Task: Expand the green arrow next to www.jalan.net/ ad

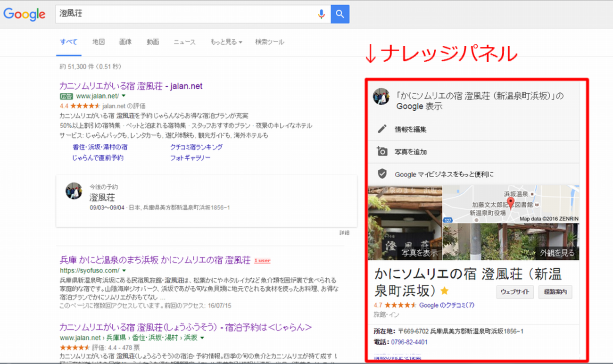Action: 124,96
